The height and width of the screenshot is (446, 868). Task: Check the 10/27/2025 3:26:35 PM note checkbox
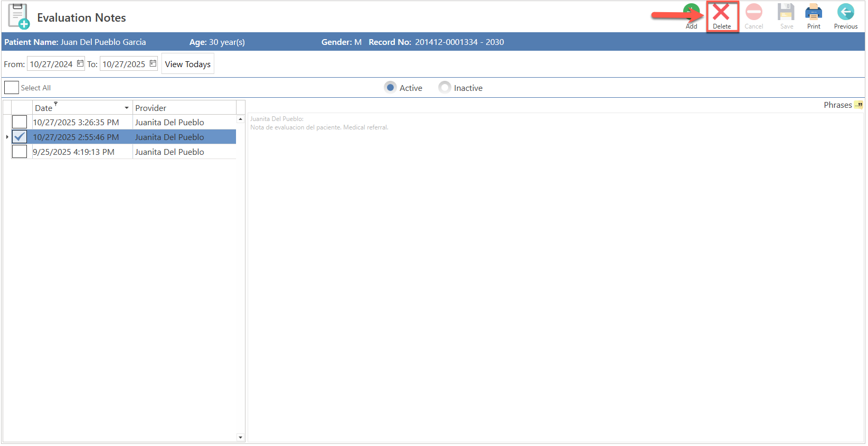[20, 122]
